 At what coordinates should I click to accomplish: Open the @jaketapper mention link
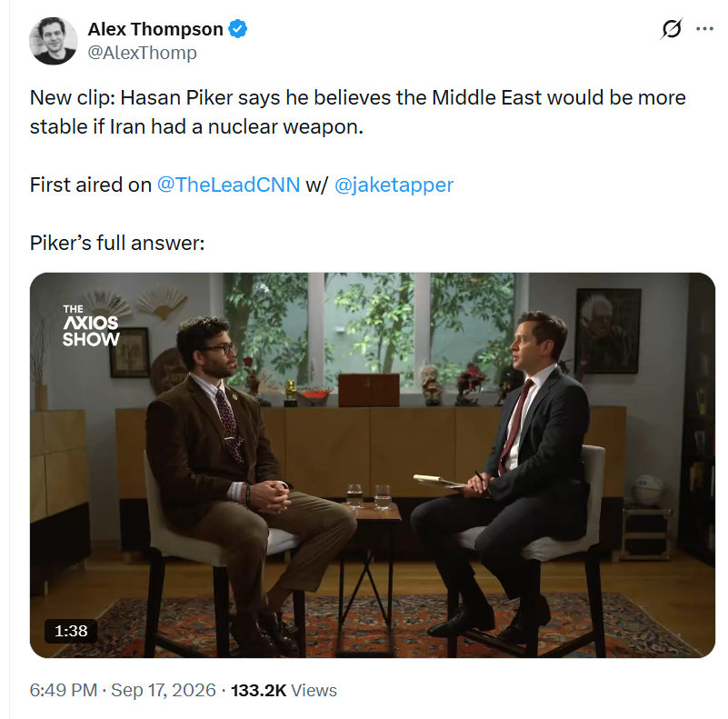394,185
